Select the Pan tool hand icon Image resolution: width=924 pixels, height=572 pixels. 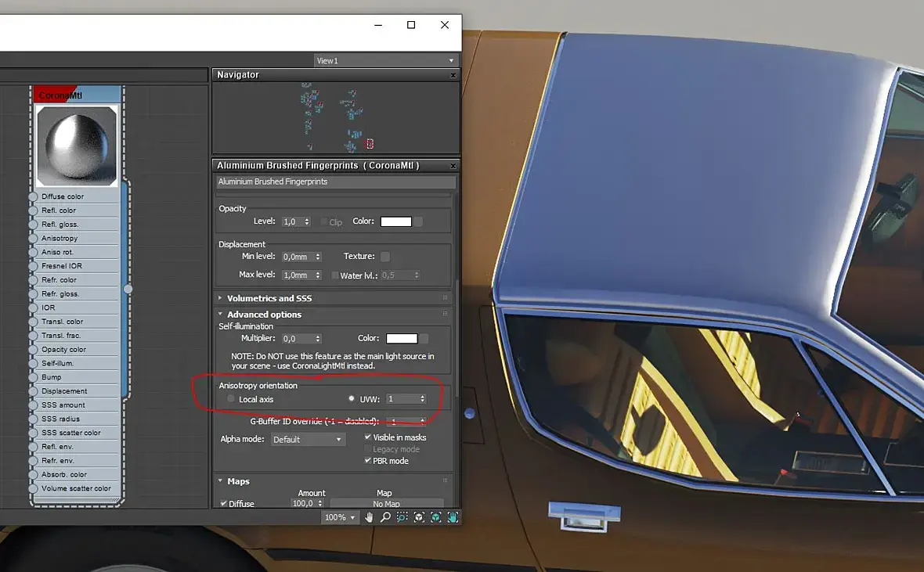tap(369, 517)
